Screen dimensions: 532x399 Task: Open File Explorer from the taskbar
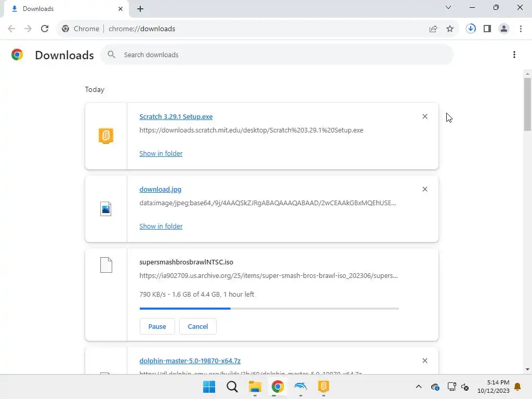tap(255, 387)
